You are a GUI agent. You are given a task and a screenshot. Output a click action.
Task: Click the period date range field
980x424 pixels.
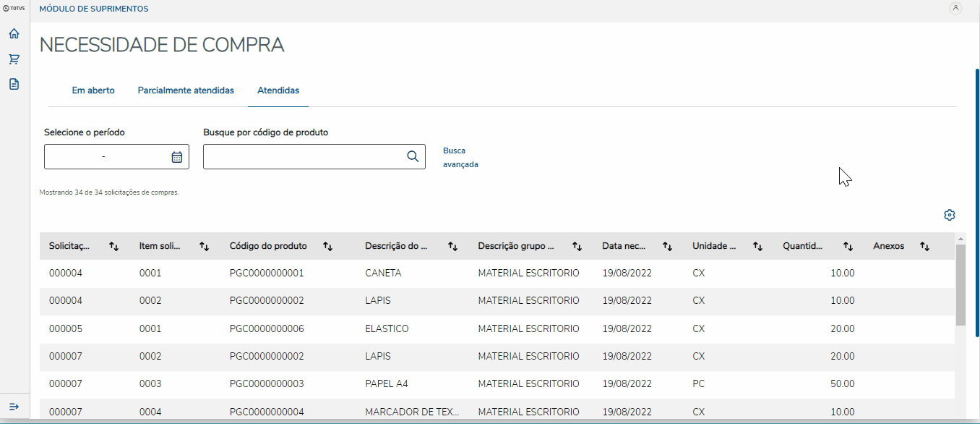click(x=105, y=157)
